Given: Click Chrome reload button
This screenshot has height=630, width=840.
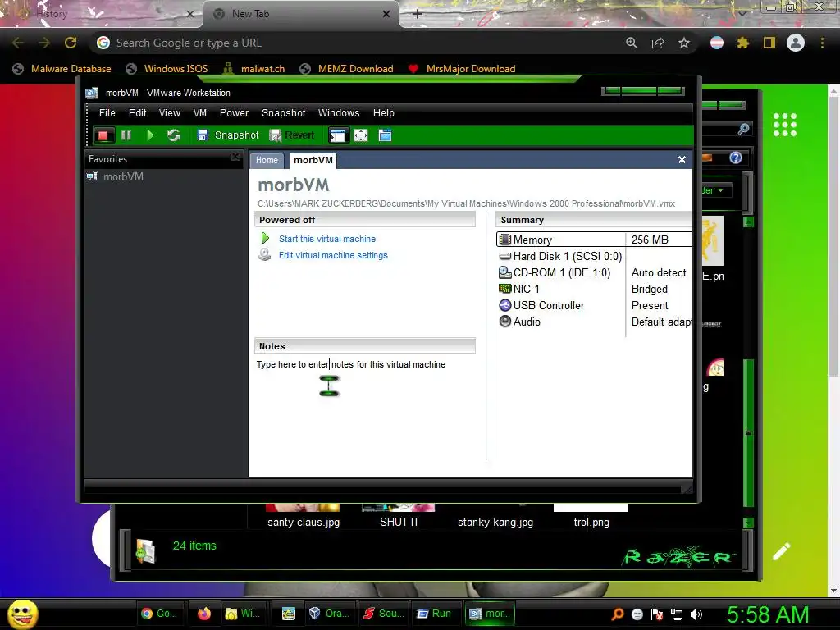Looking at the screenshot, I should 71,43.
